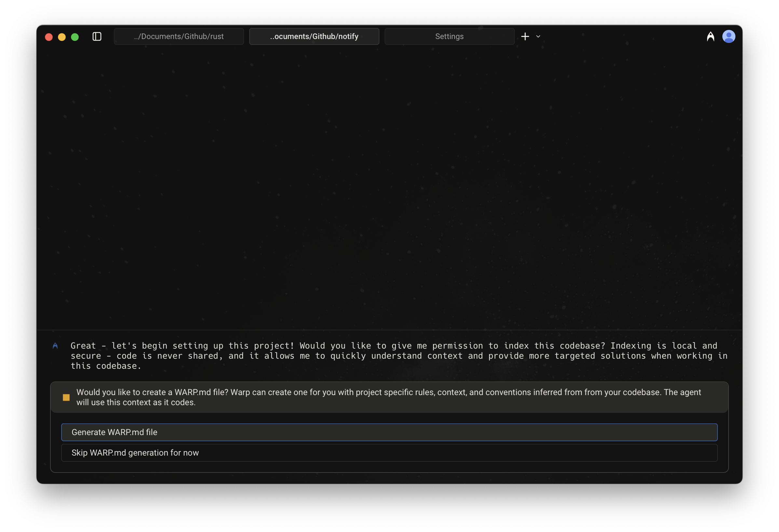Toggle the left sidebar panel icon

click(x=97, y=36)
